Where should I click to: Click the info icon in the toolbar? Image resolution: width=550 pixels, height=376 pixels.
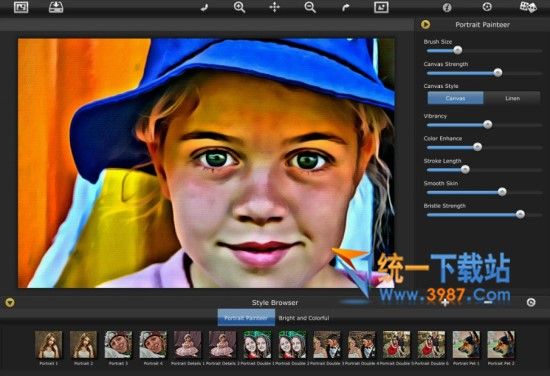447,7
